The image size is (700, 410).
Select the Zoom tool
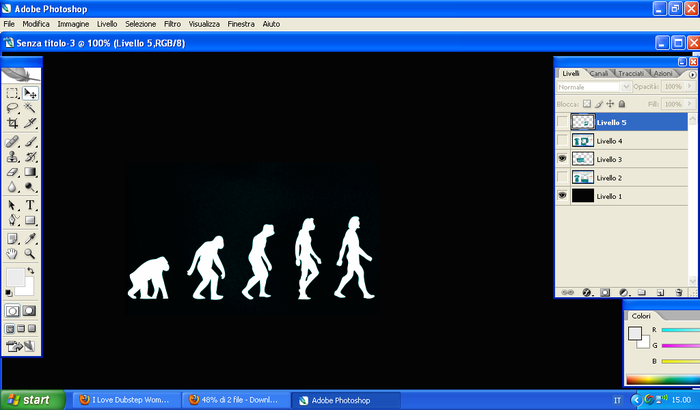point(30,254)
